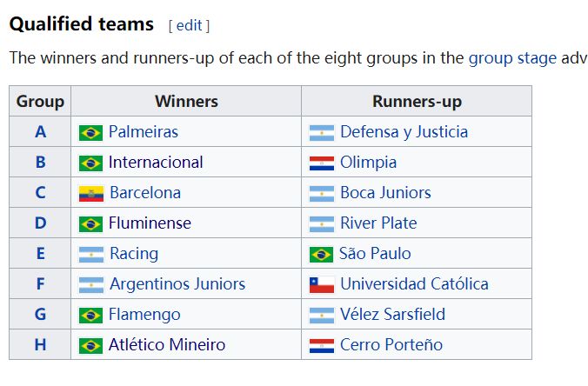Viewport: 588px width, 386px height.
Task: Click the Paraguay flag beside Cerro Porteño
Action: [322, 345]
